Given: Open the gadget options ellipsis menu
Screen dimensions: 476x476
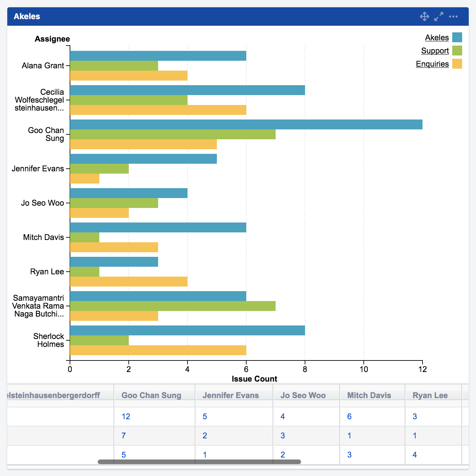Looking at the screenshot, I should coord(454,16).
